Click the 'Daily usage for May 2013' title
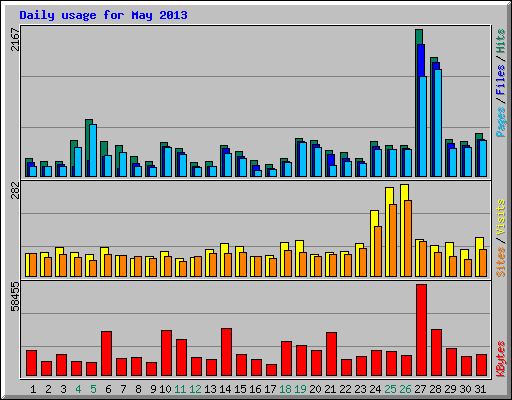512x400 pixels. point(103,15)
